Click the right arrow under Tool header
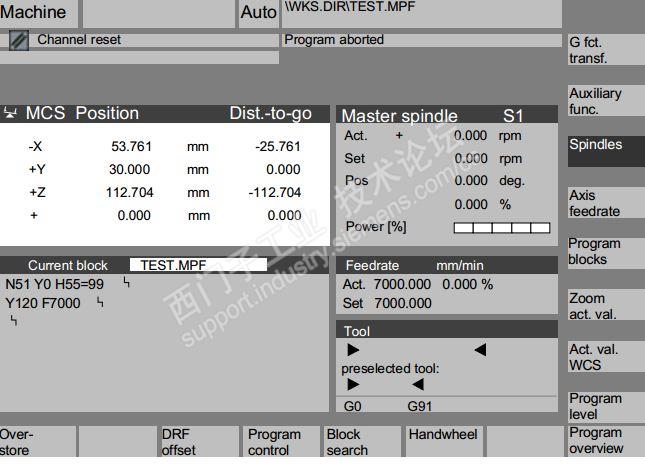 tap(353, 350)
